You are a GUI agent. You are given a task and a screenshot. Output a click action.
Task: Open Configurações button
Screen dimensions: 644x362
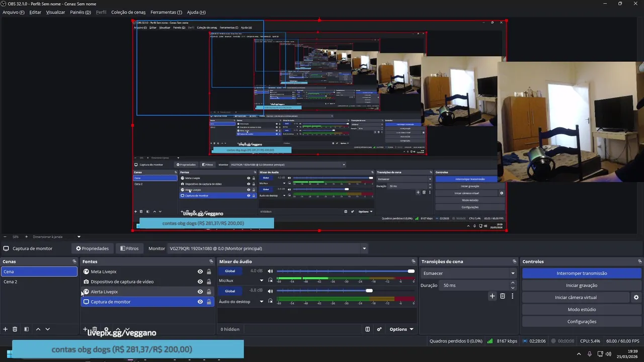pyautogui.click(x=582, y=322)
